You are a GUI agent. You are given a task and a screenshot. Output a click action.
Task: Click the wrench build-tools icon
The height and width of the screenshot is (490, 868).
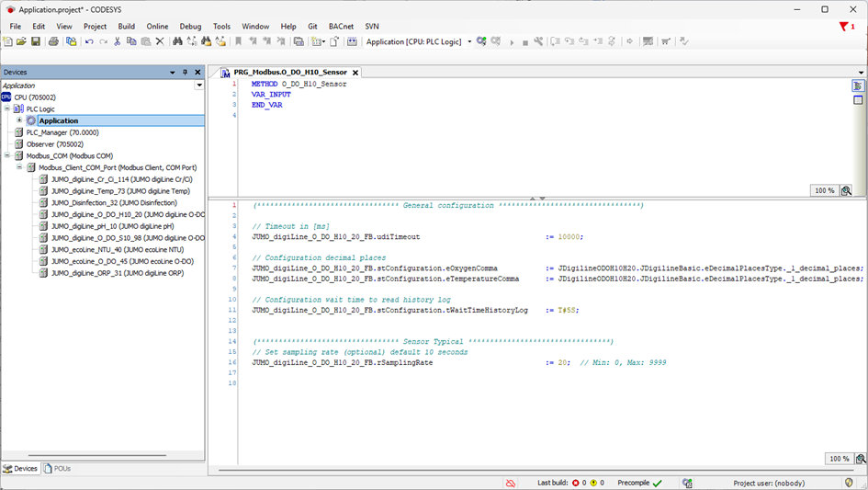pyautogui.click(x=538, y=41)
